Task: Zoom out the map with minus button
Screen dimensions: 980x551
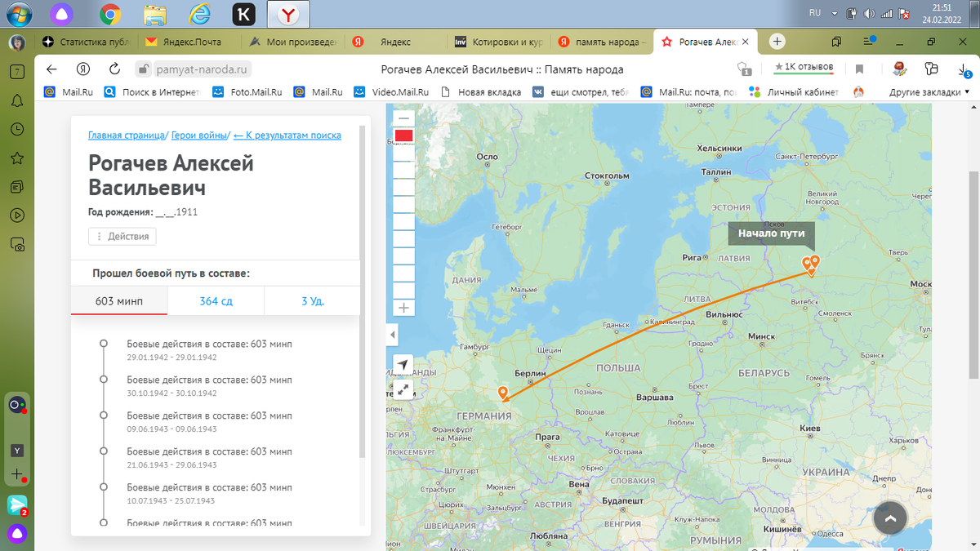Action: point(403,118)
